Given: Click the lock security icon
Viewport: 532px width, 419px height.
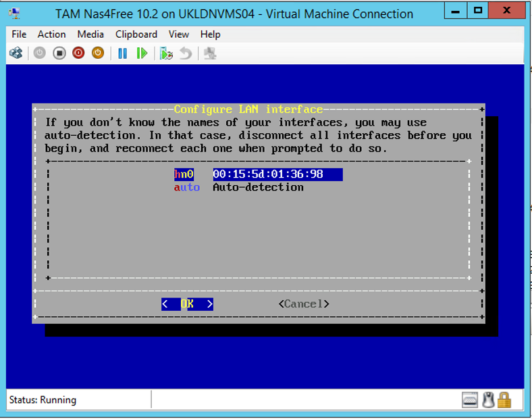Looking at the screenshot, I should click(x=504, y=400).
